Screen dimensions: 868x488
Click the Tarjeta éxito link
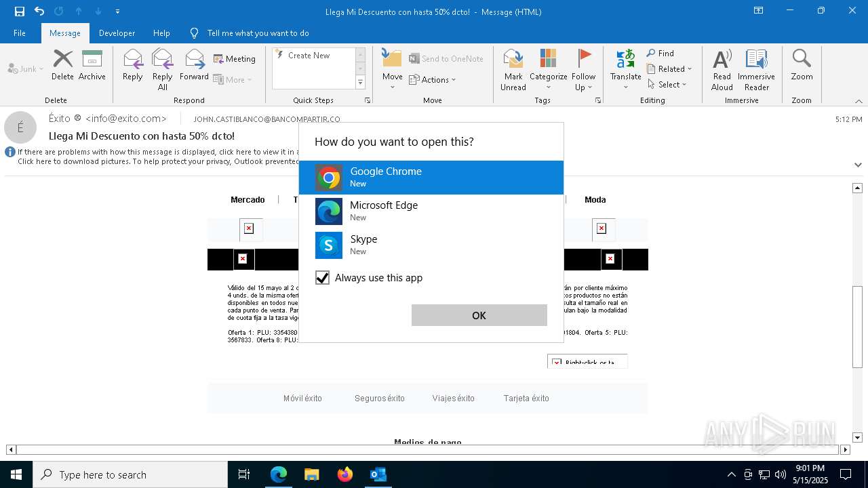[x=526, y=399]
